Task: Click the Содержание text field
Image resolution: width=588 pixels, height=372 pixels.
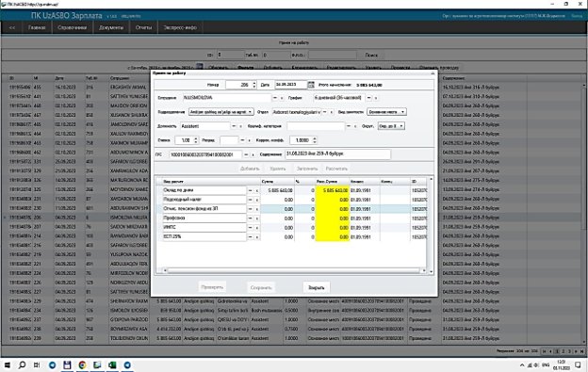Action: (x=337, y=154)
